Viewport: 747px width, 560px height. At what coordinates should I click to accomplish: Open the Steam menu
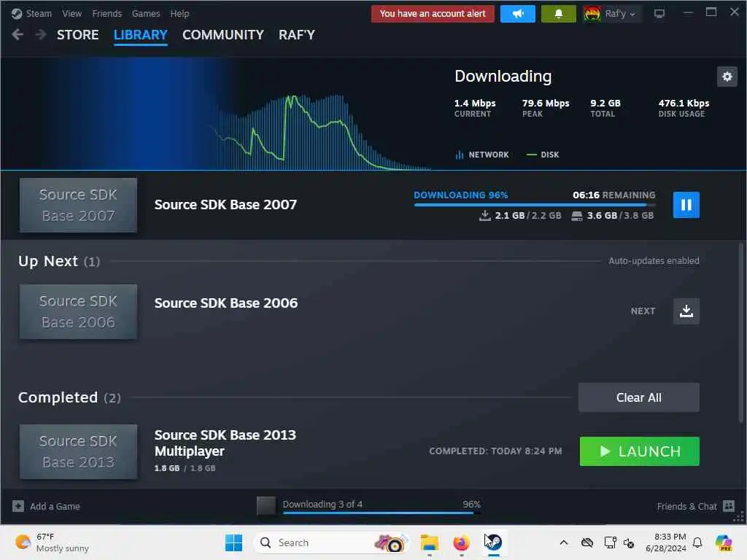pos(39,14)
